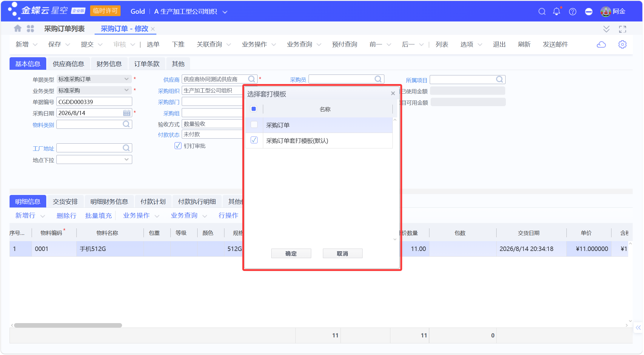Image resolution: width=644 pixels, height=355 pixels.
Task: Click 发送邮件 on the toolbar
Action: [555, 44]
